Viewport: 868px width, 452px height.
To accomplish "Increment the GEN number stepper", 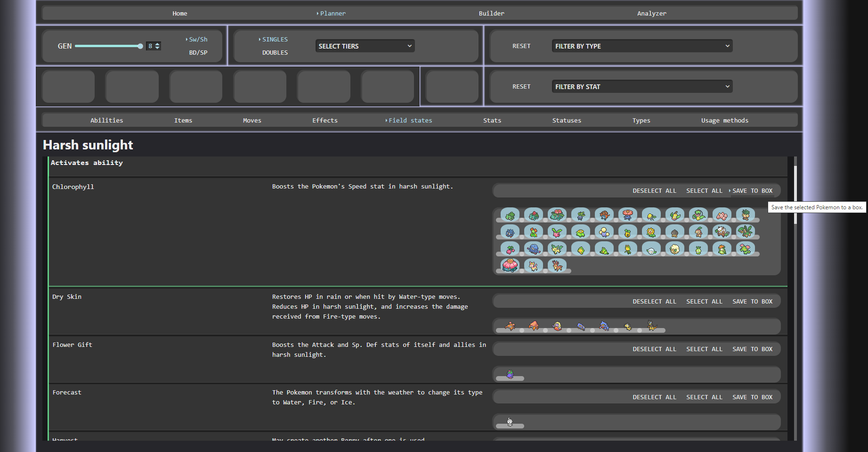I will pos(157,44).
